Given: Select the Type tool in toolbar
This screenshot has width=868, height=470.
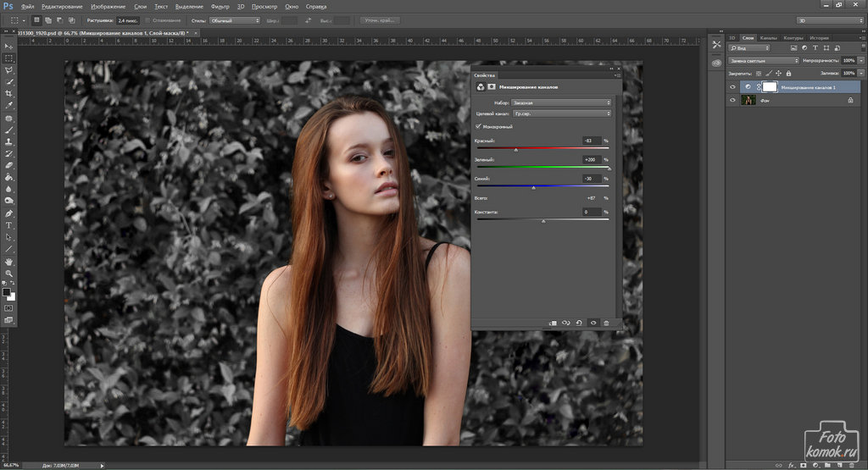Looking at the screenshot, I should coord(8,225).
